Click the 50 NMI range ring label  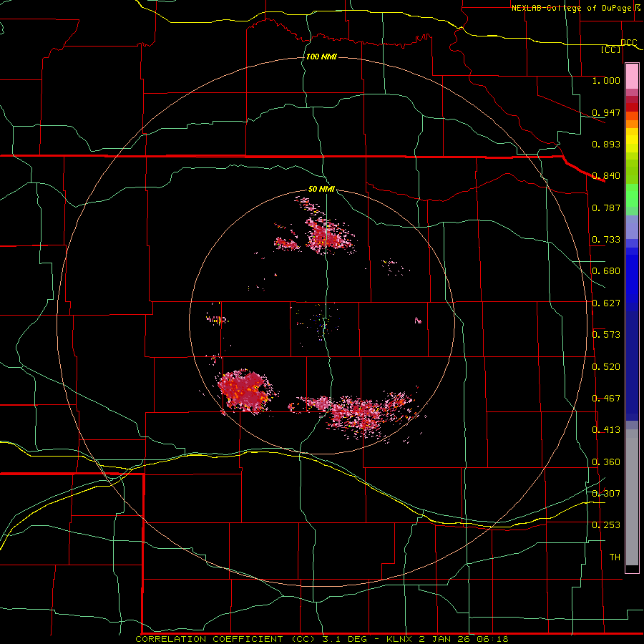coord(321,190)
